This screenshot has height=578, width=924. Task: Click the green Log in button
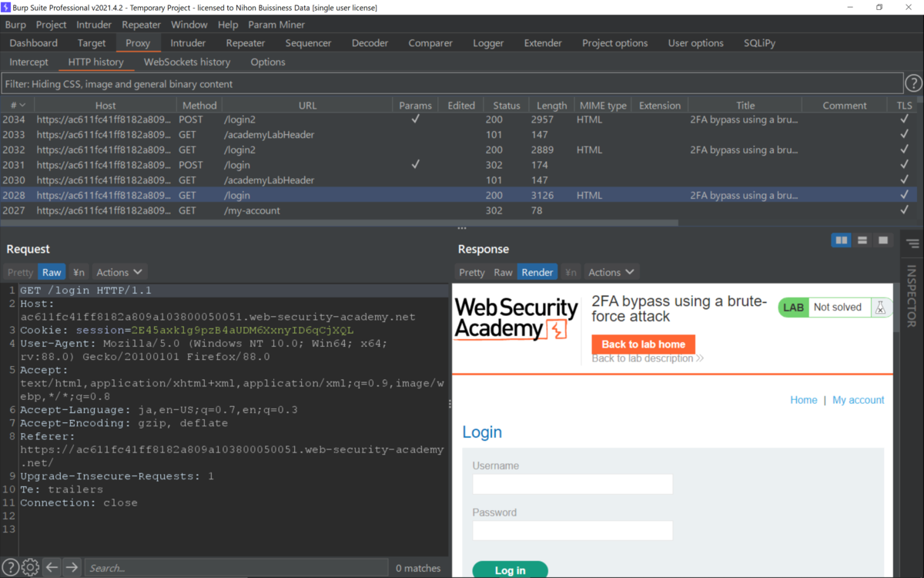click(510, 570)
